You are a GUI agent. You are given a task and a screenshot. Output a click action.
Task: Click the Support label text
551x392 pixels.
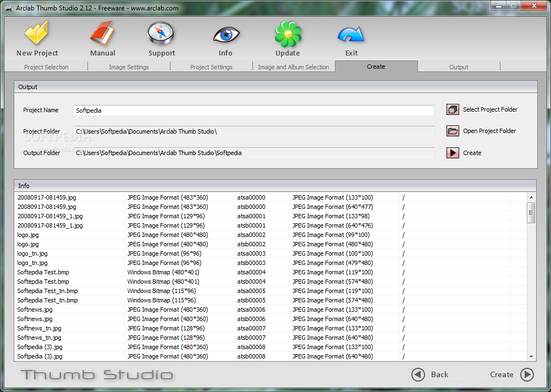coord(162,53)
